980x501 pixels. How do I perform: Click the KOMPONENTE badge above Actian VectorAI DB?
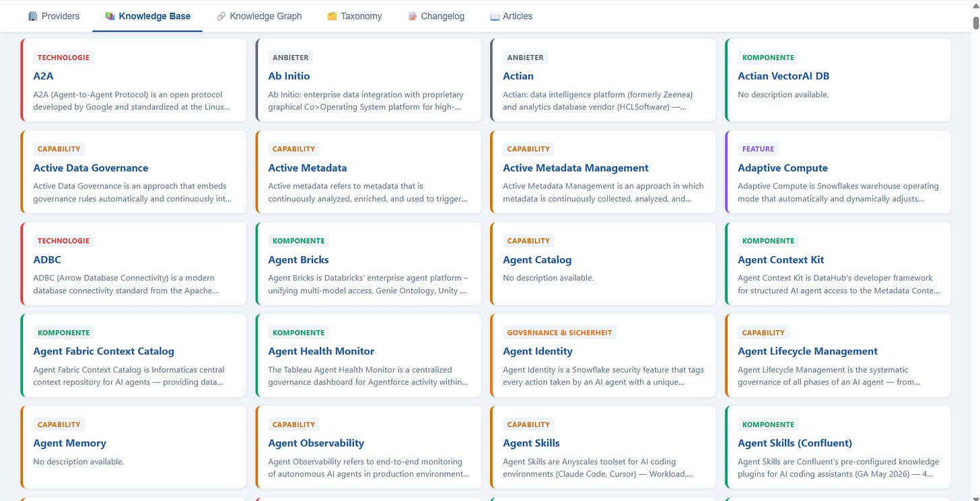coord(769,58)
